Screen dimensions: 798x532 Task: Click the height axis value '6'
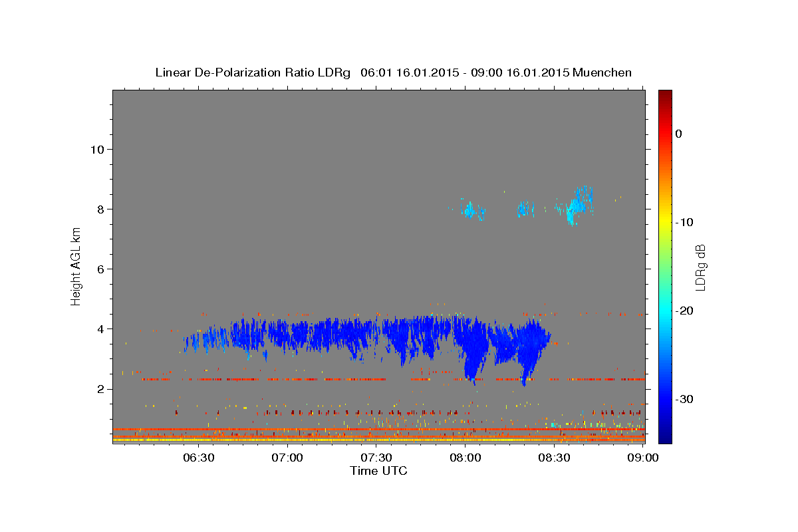click(100, 269)
